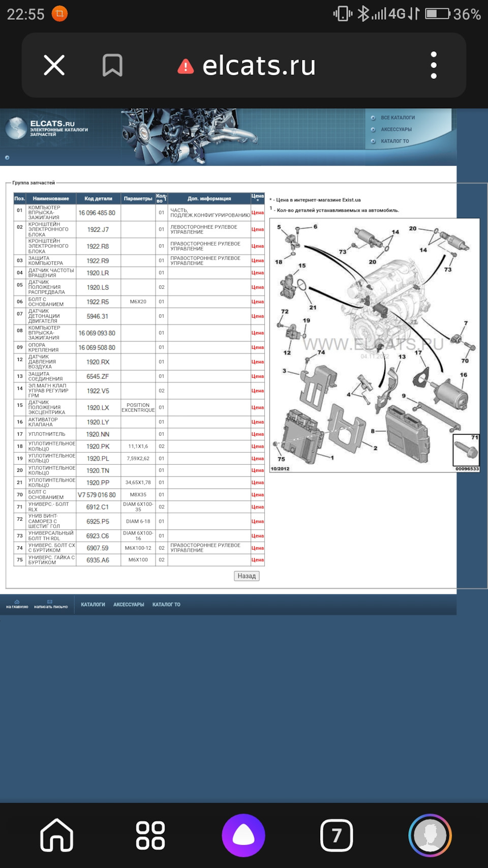Open Цена for part V7 579 016 80

(258, 495)
